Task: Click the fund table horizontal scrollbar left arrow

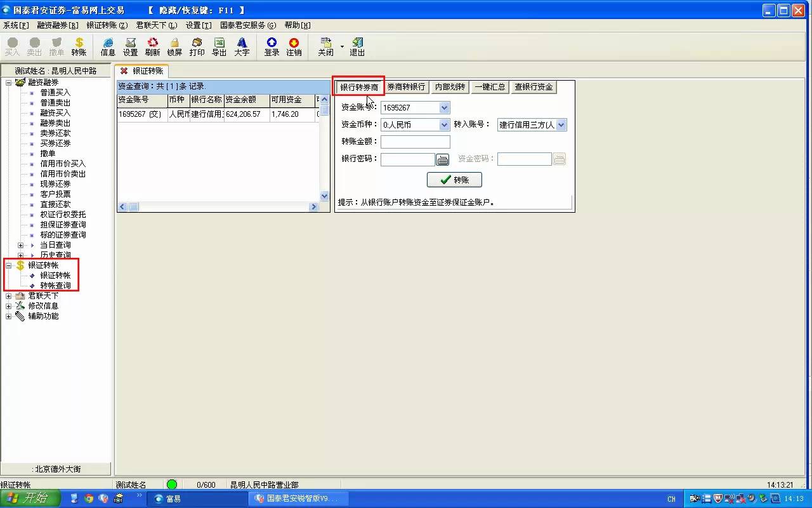Action: [x=123, y=207]
